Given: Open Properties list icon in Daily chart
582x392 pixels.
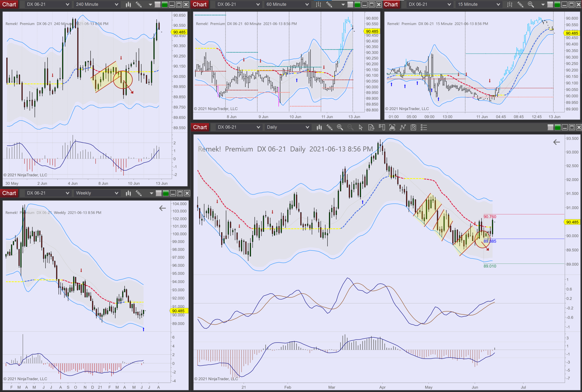Looking at the screenshot, I should click(x=423, y=127).
